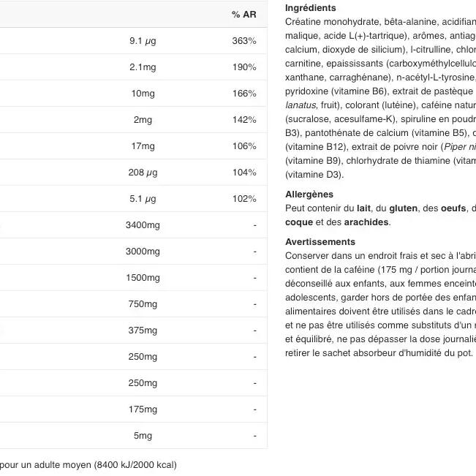Click the 1500mg amount cell
The image size is (476, 476).
point(143,278)
